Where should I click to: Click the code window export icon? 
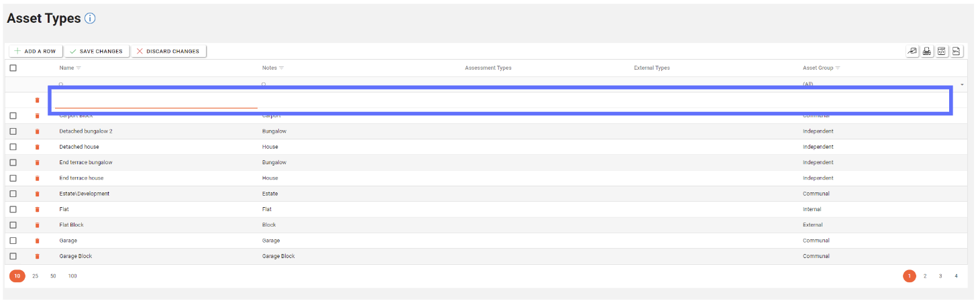tap(942, 51)
